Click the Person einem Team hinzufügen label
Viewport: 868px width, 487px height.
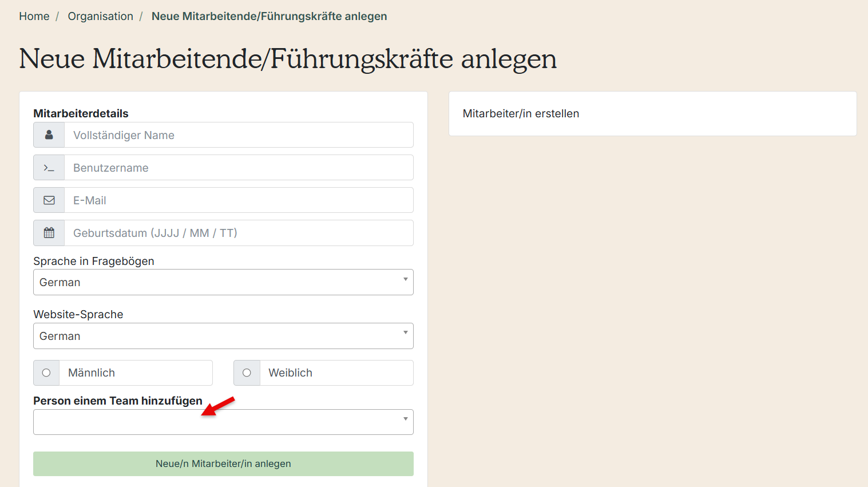(x=118, y=401)
